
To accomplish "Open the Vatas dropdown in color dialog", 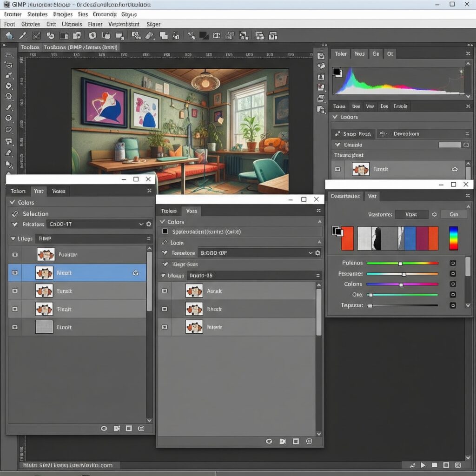I will pyautogui.click(x=412, y=214).
